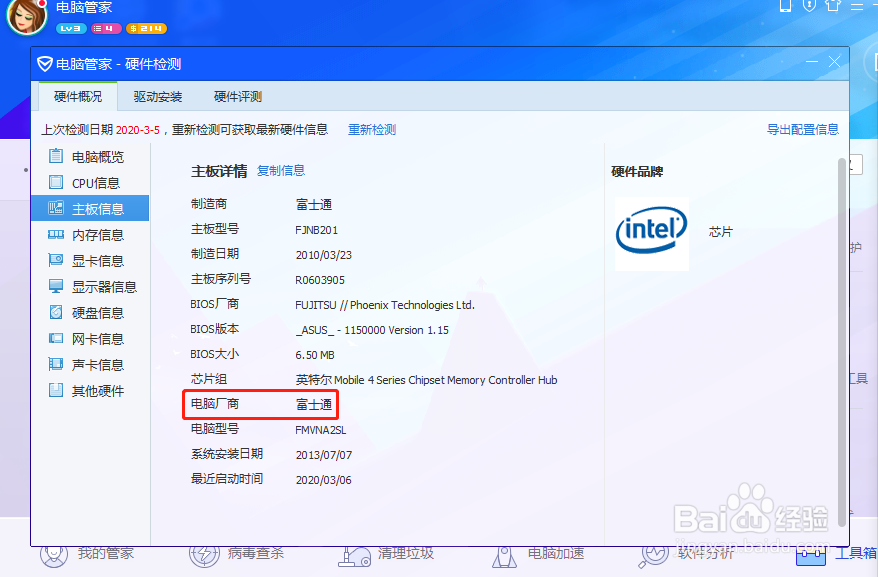This screenshot has height=577, width=878.
Task: Switch to the 硬件评测 tab
Action: [x=238, y=96]
